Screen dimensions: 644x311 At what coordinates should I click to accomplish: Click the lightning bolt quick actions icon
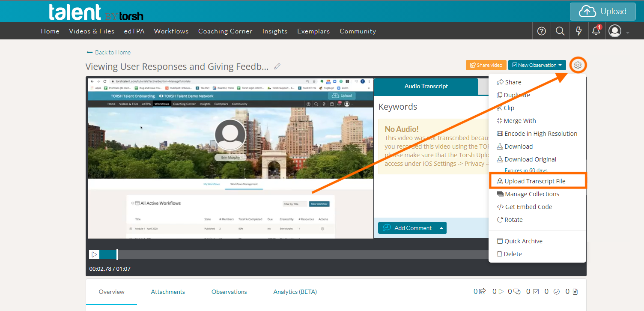tap(578, 31)
